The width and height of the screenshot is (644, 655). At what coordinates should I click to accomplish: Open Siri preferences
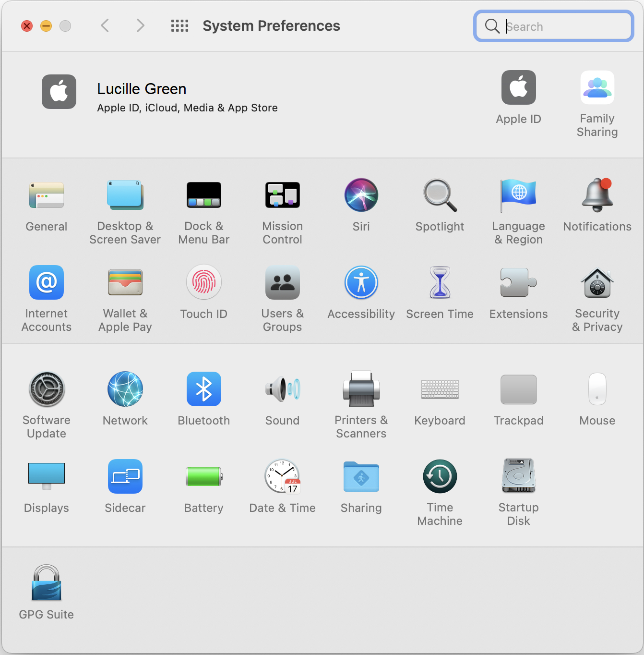[361, 195]
